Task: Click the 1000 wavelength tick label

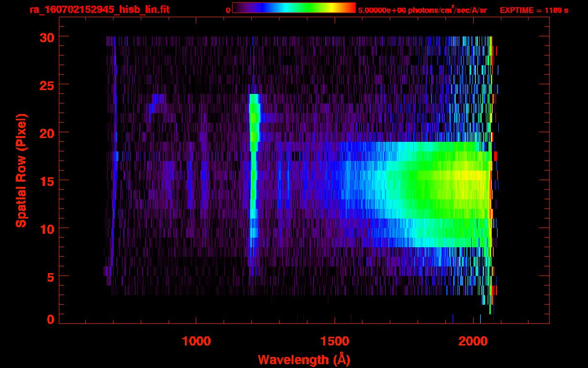Action: [196, 341]
